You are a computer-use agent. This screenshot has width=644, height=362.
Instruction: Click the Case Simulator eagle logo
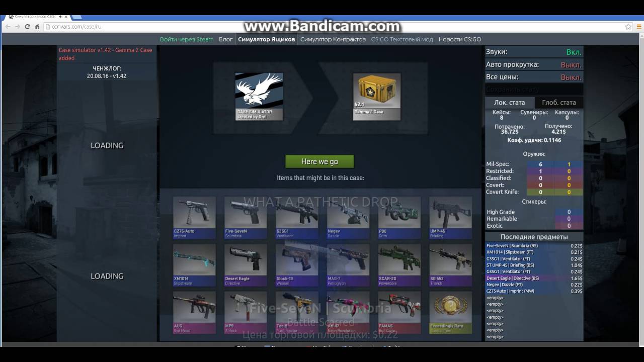tap(259, 97)
